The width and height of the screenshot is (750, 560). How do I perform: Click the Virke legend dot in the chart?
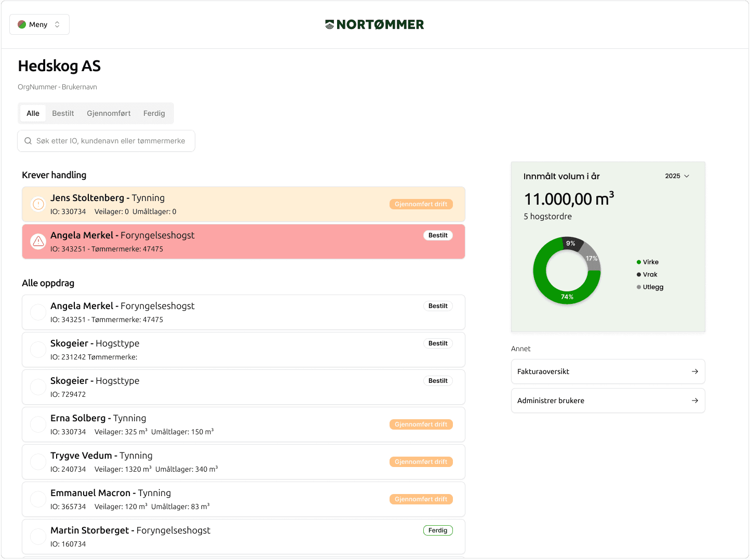[x=638, y=262]
